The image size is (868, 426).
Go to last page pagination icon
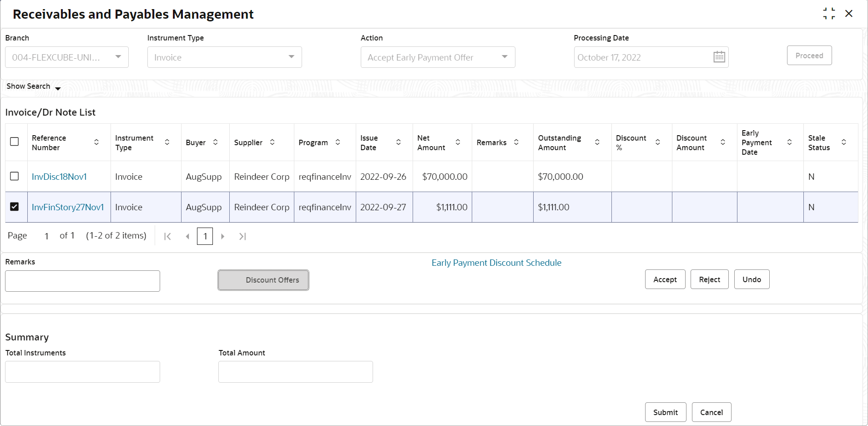pos(242,236)
